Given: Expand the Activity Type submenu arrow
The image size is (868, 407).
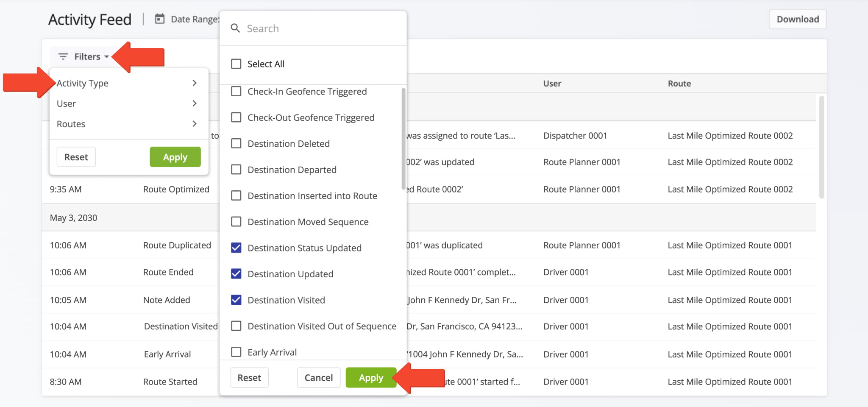Looking at the screenshot, I should coord(195,83).
